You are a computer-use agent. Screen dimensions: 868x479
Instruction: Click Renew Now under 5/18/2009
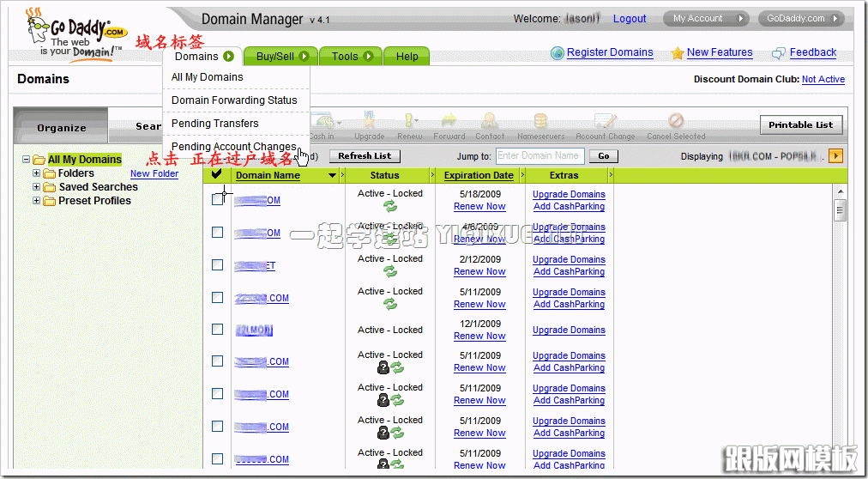[x=479, y=207]
